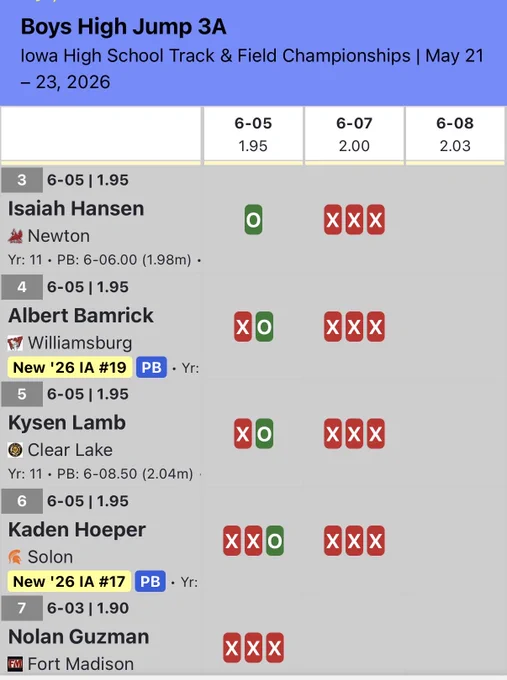Click the Solon Spartan helmet icon
The height and width of the screenshot is (680, 507).
click(15, 557)
